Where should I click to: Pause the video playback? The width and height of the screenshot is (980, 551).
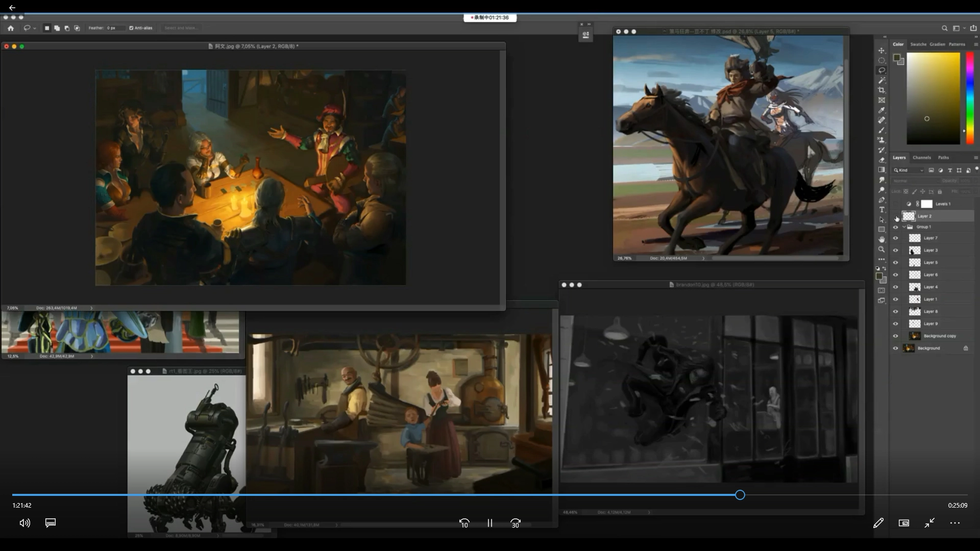[x=489, y=523]
